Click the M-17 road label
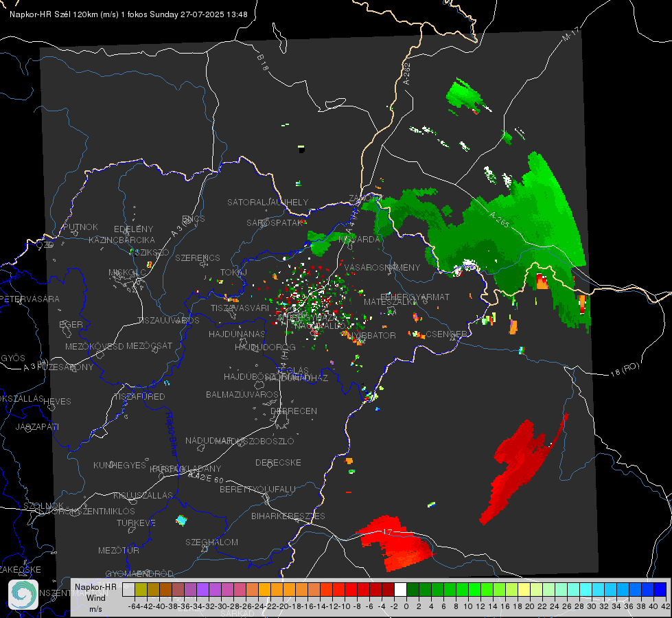The image size is (672, 618). tap(570, 34)
